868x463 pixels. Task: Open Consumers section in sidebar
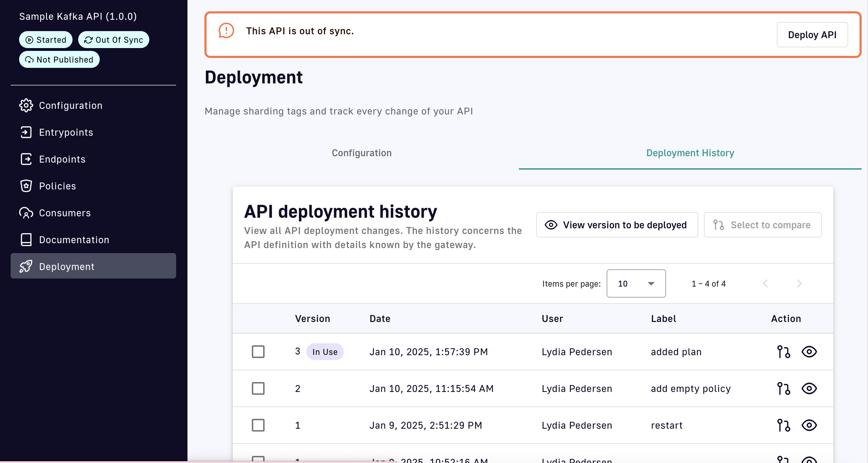coord(65,213)
